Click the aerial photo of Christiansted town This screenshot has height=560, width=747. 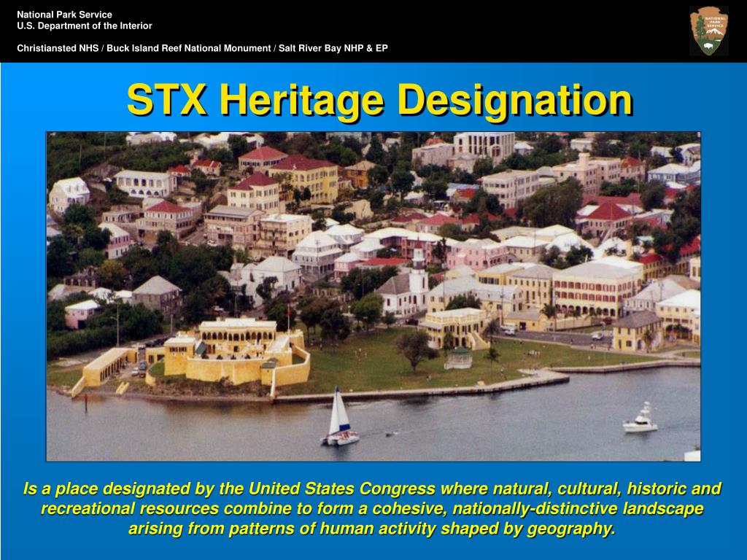(x=373, y=296)
